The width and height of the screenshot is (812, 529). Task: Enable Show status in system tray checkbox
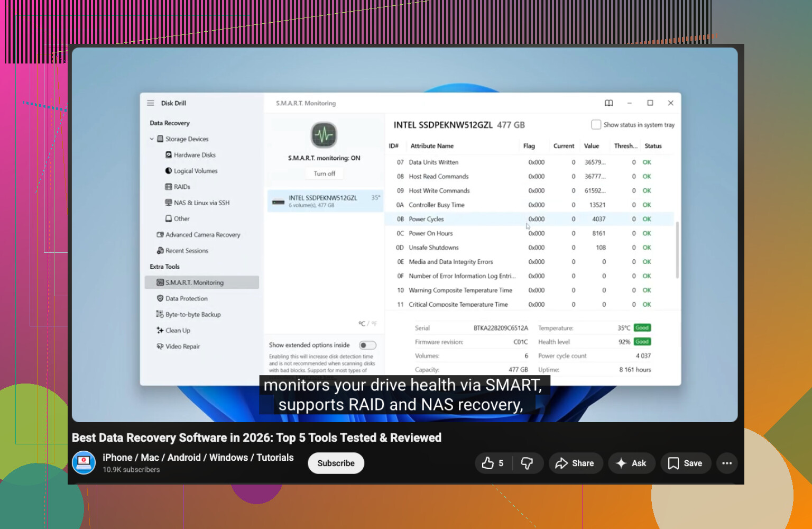coord(596,125)
